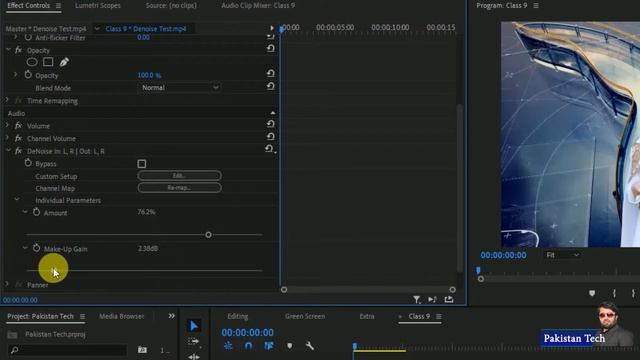The width and height of the screenshot is (640, 360).
Task: Enable the DeNoise Bypass checkbox
Action: [142, 164]
